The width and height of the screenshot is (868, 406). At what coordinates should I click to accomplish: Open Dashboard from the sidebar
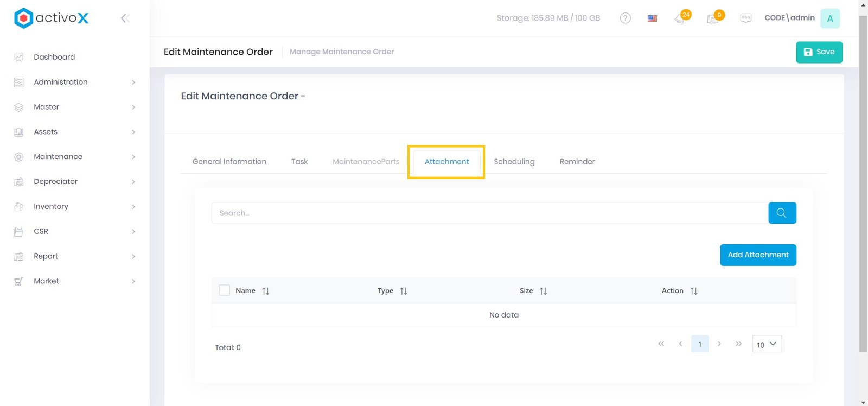54,57
